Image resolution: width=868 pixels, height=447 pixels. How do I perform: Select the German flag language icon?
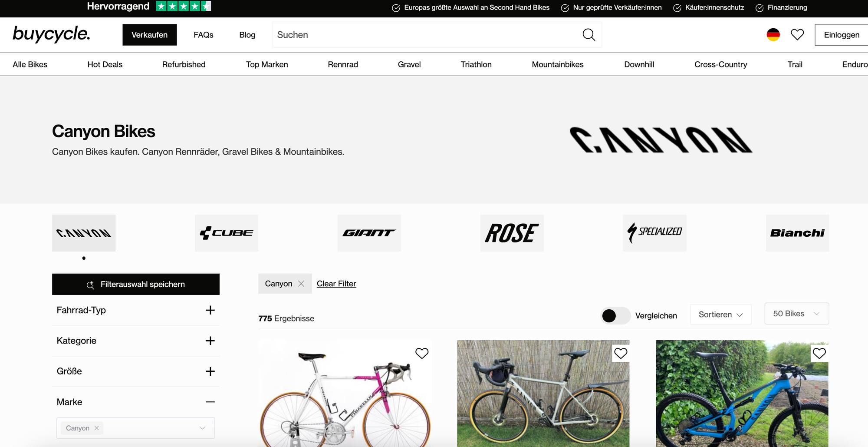point(773,35)
